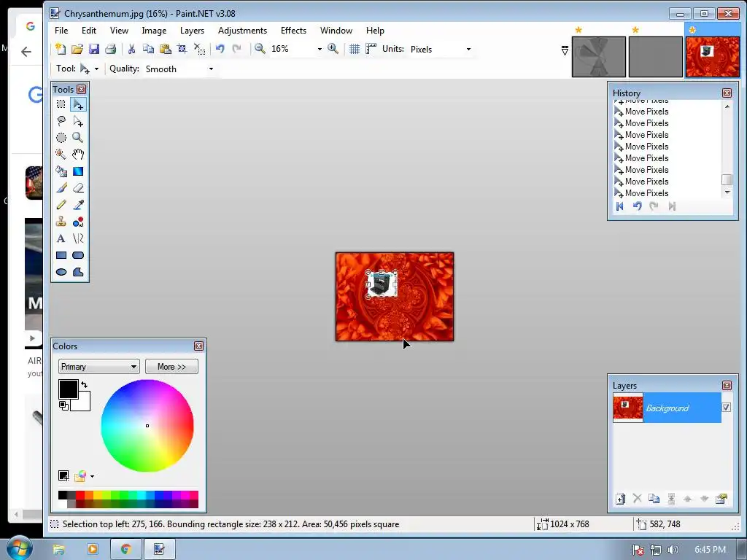Toggle the rulers icon
This screenshot has width=747, height=560.
click(371, 49)
